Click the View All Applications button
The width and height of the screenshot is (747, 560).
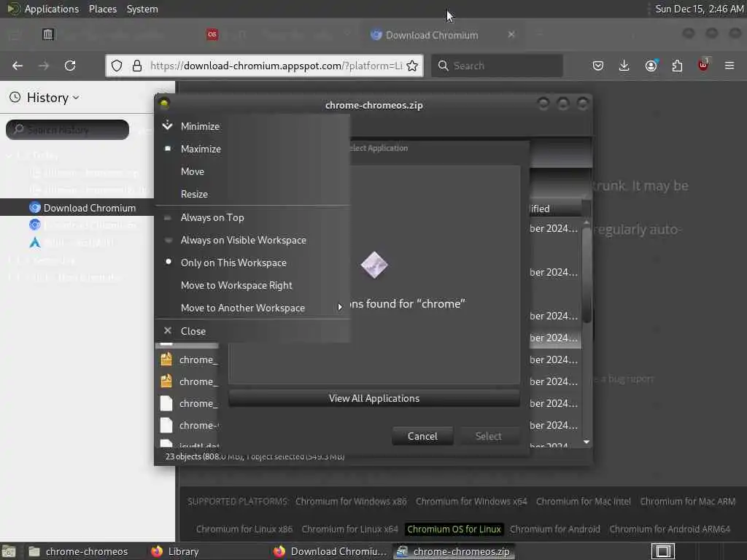click(374, 399)
